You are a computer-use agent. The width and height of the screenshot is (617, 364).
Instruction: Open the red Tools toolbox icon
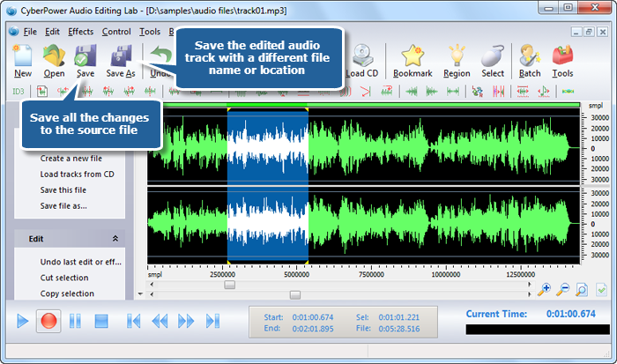562,56
